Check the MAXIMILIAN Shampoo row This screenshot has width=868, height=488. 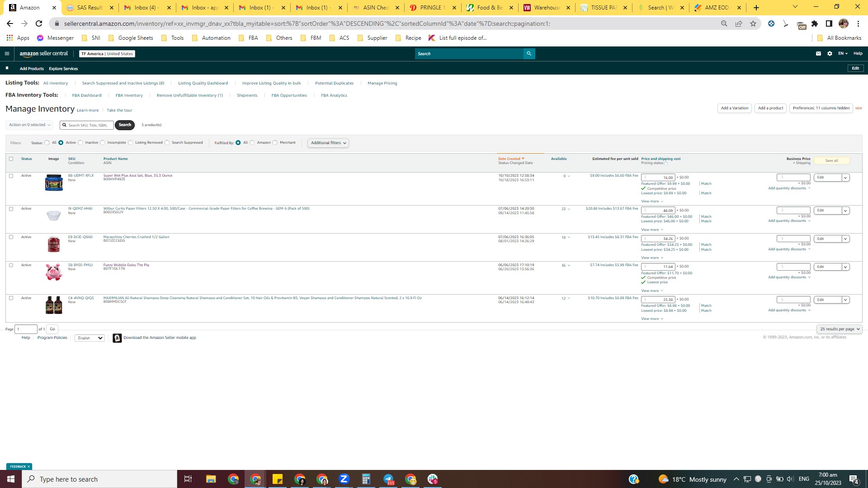tap(11, 298)
